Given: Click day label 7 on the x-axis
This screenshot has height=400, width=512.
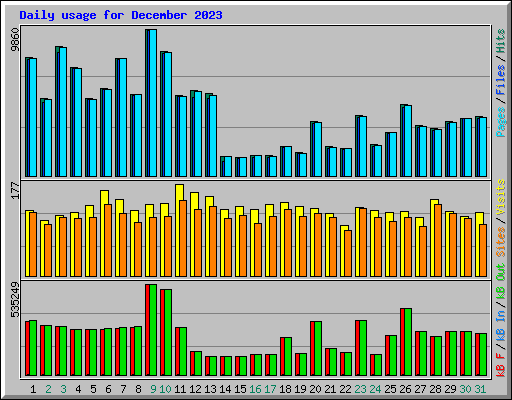Looking at the screenshot, I should (x=123, y=389).
